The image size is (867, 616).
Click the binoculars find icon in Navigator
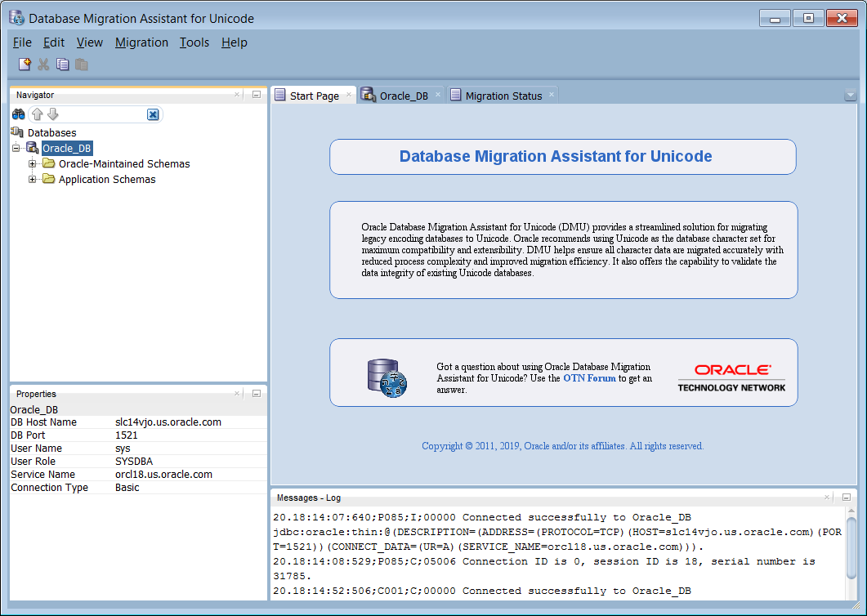coord(19,114)
